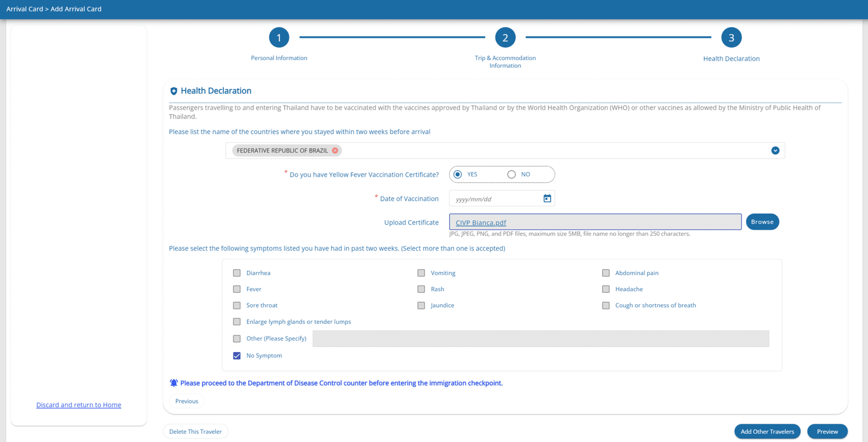Select YES for Yellow Fever certificate
The image size is (868, 442).
point(458,175)
